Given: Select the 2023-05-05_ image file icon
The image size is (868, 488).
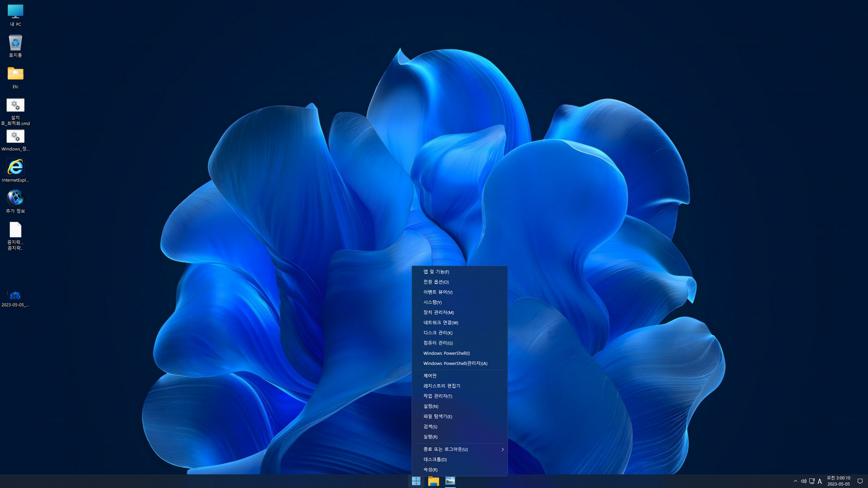Looking at the screenshot, I should [15, 299].
